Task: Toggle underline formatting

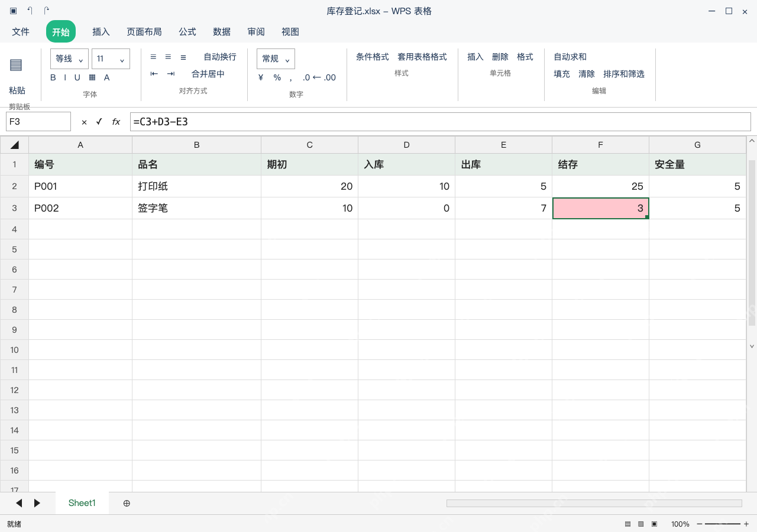Action: [x=77, y=77]
